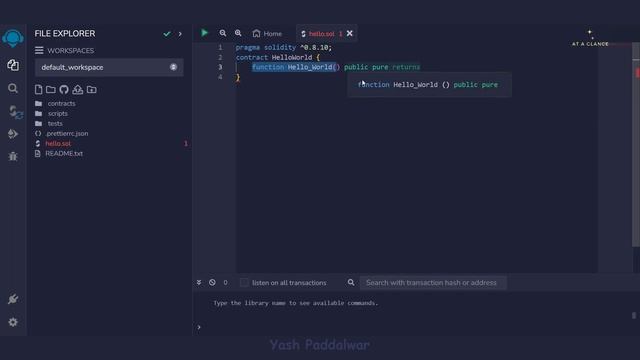The height and width of the screenshot is (360, 640).
Task: Click the terminal command prompt
Action: tap(199, 327)
